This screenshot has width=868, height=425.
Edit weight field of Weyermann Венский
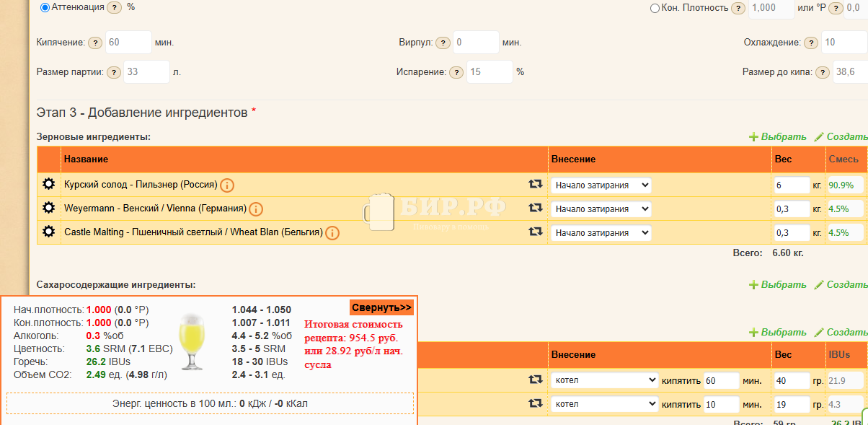tap(791, 209)
